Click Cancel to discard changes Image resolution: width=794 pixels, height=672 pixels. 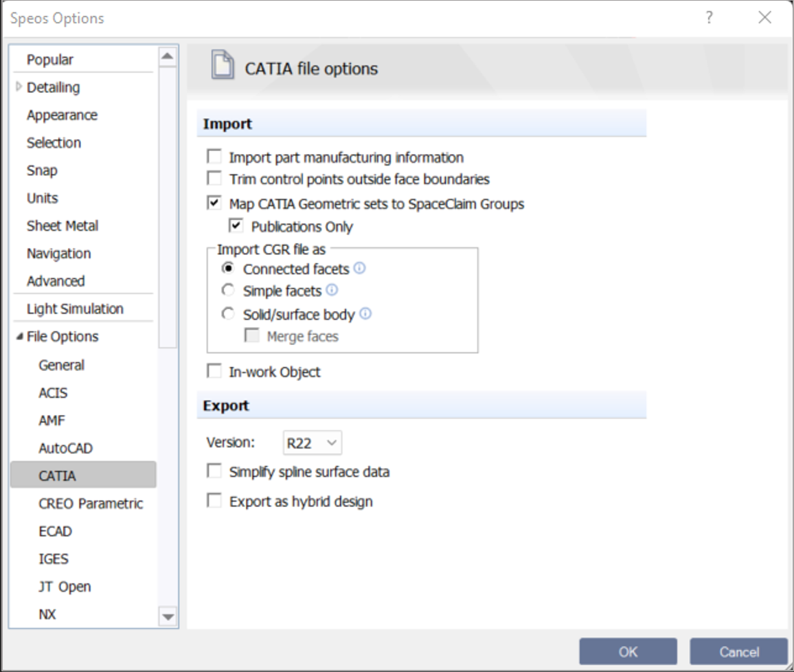(x=739, y=651)
